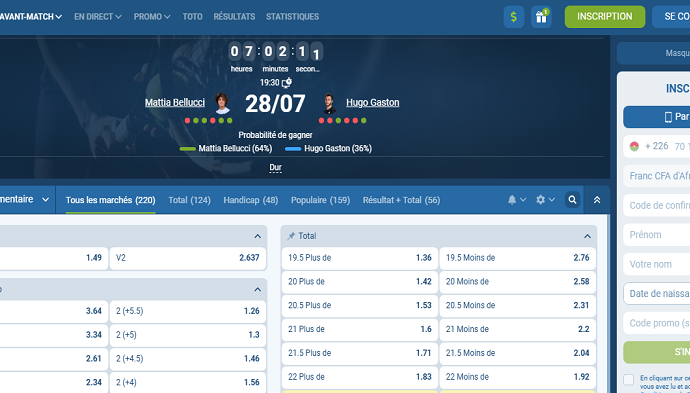The width and height of the screenshot is (690, 393).
Task: Open the gift bonus icon
Action: [x=541, y=17]
